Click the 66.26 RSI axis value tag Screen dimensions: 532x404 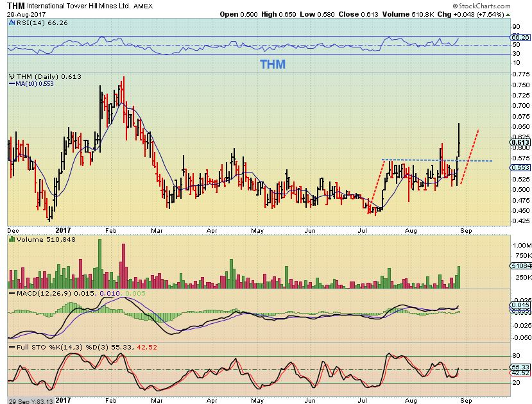(x=520, y=37)
